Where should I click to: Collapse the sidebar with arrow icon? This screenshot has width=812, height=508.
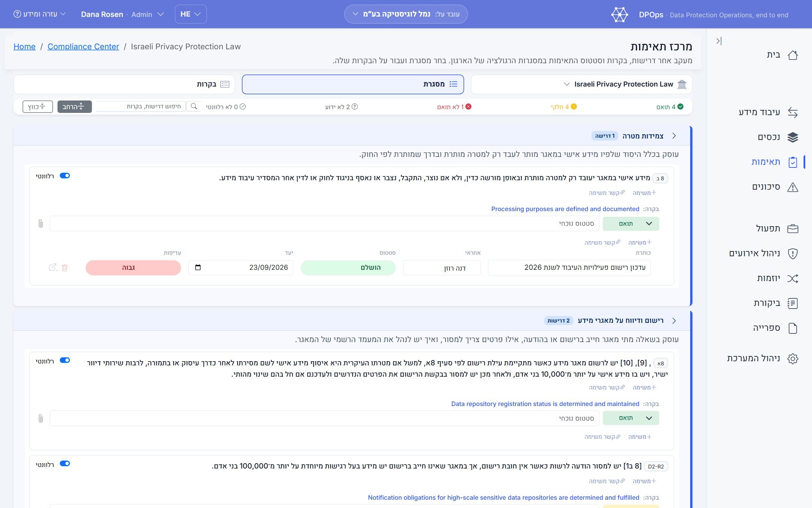719,41
